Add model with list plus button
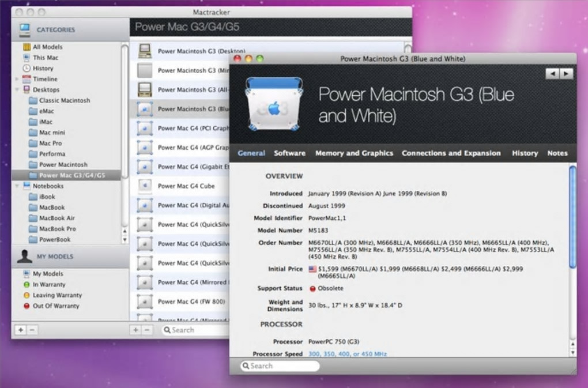The width and height of the screenshot is (588, 388). [x=135, y=330]
